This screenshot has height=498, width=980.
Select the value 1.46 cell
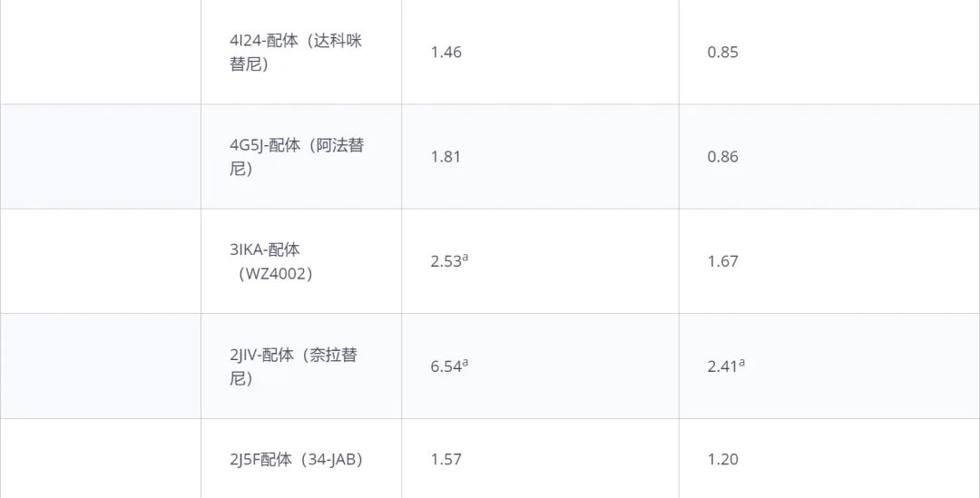[x=540, y=52]
